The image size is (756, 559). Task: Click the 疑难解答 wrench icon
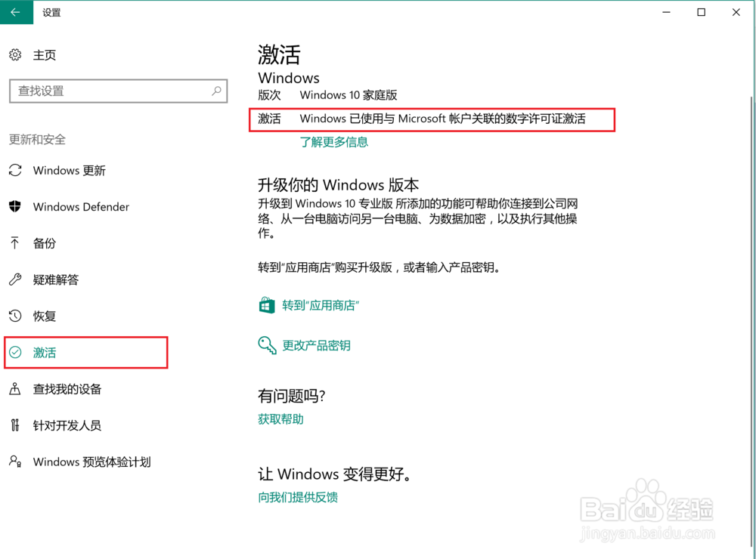(15, 279)
